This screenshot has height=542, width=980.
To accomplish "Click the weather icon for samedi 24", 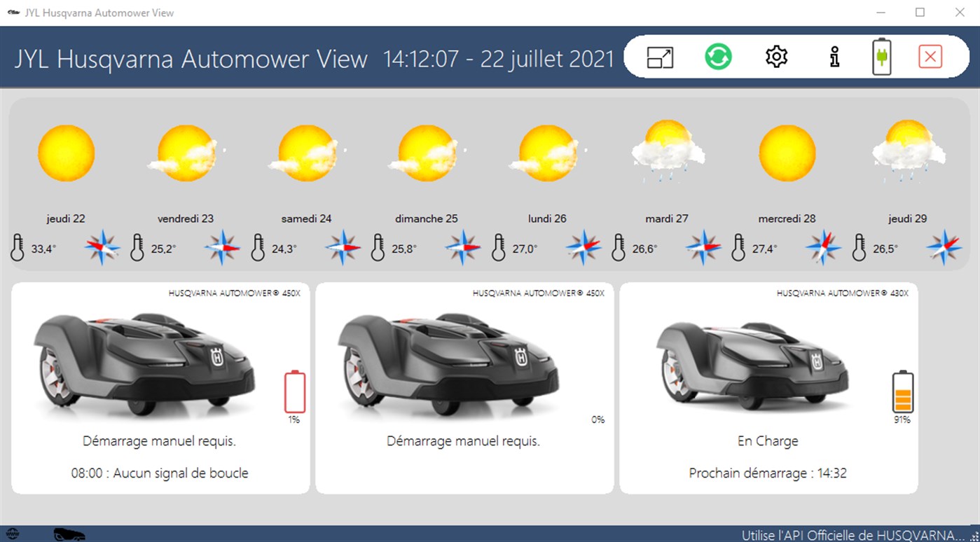I will (307, 153).
